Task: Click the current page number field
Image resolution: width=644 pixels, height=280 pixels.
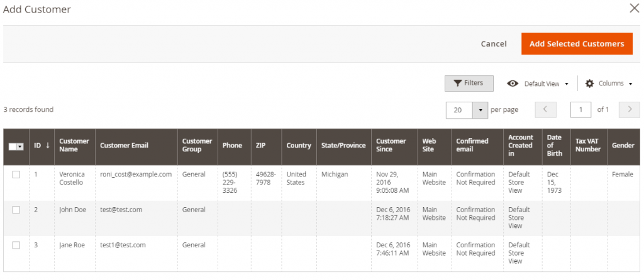Action: (x=580, y=110)
